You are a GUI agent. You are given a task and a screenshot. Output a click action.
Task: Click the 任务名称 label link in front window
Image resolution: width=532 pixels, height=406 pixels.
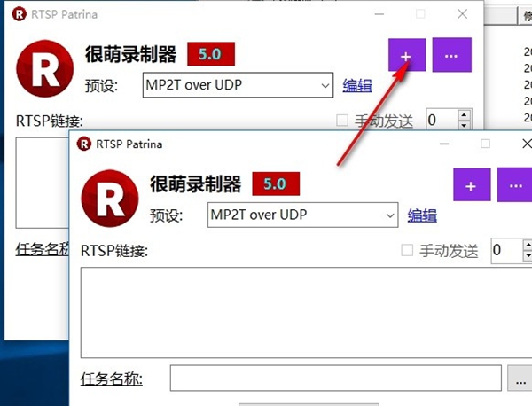coord(112,379)
